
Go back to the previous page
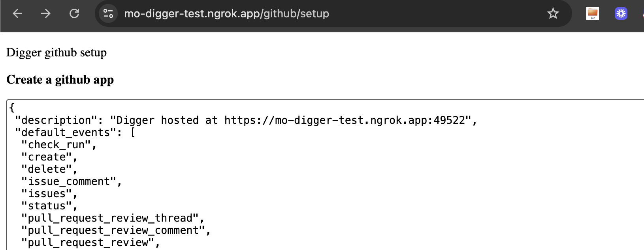click(x=17, y=13)
